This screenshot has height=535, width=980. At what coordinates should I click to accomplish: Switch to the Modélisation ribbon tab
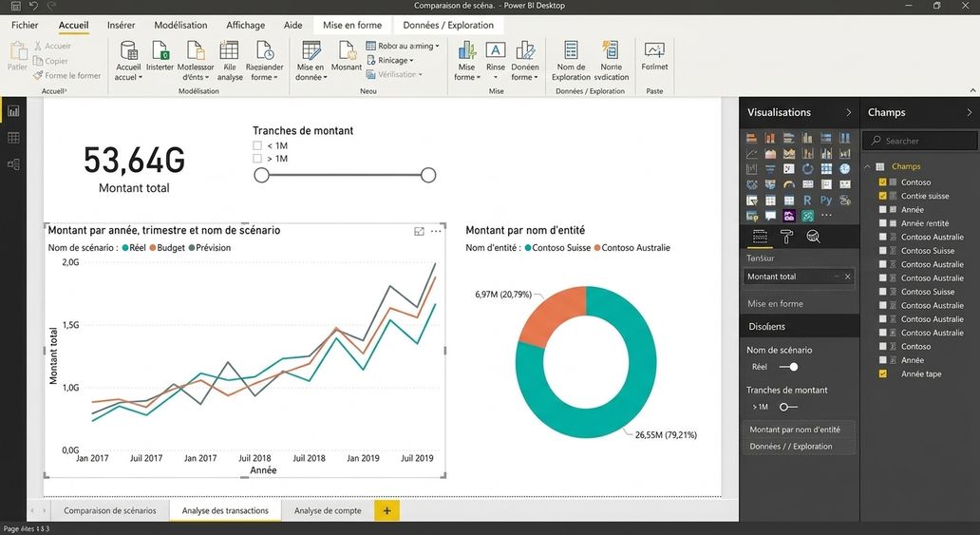[180, 25]
